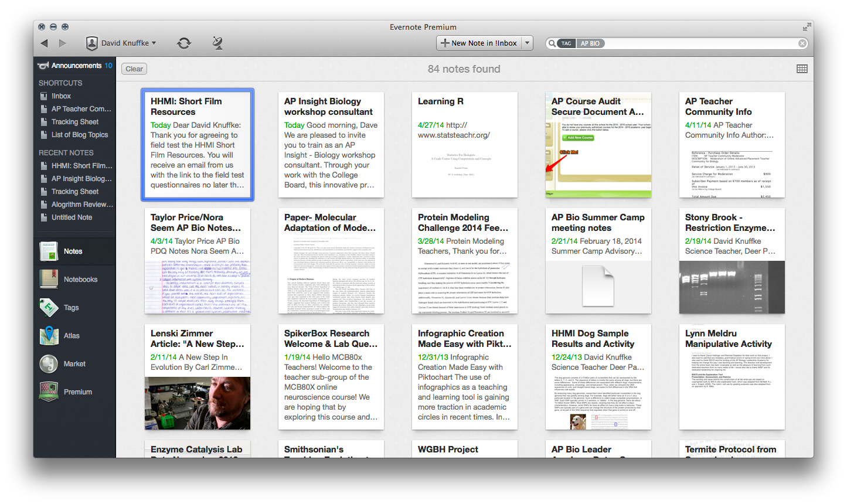Open David Knuffke account menu

121,43
